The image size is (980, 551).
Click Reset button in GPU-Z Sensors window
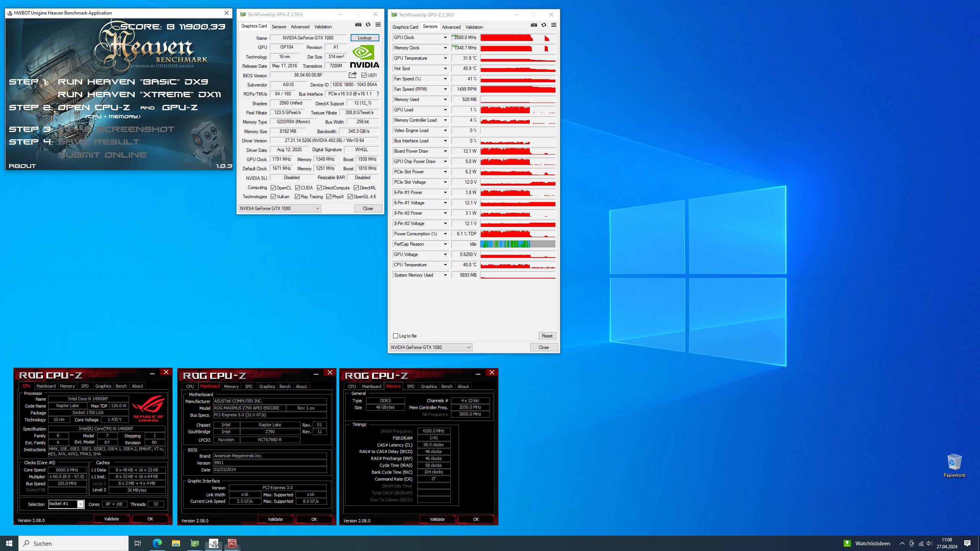pos(547,336)
